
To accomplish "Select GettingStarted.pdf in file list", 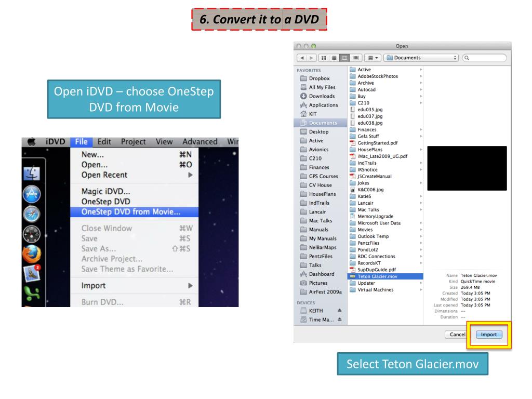I will click(x=386, y=143).
